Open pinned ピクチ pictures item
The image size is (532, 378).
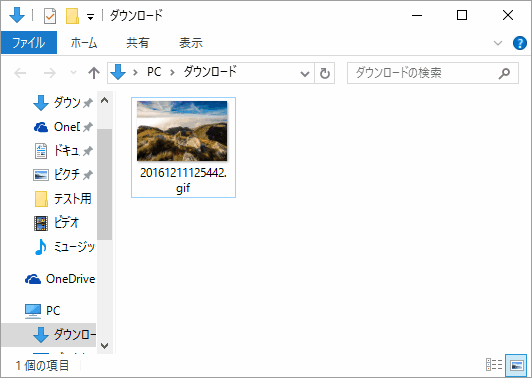[63, 175]
